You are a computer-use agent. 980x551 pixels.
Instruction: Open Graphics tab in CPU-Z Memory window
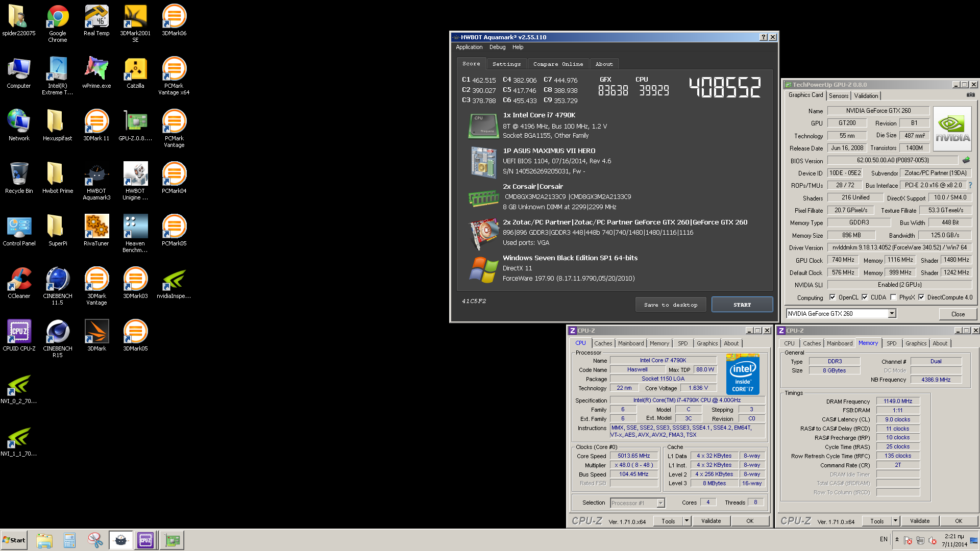point(916,343)
